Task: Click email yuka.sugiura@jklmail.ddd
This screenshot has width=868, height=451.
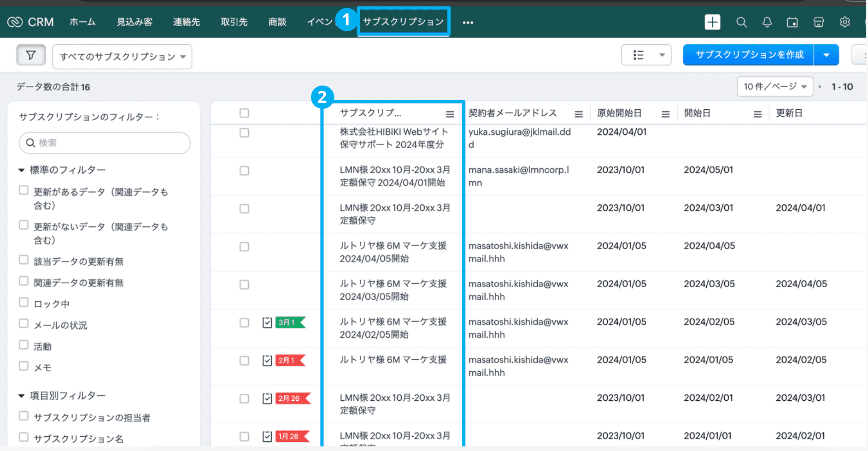Action: coord(520,138)
